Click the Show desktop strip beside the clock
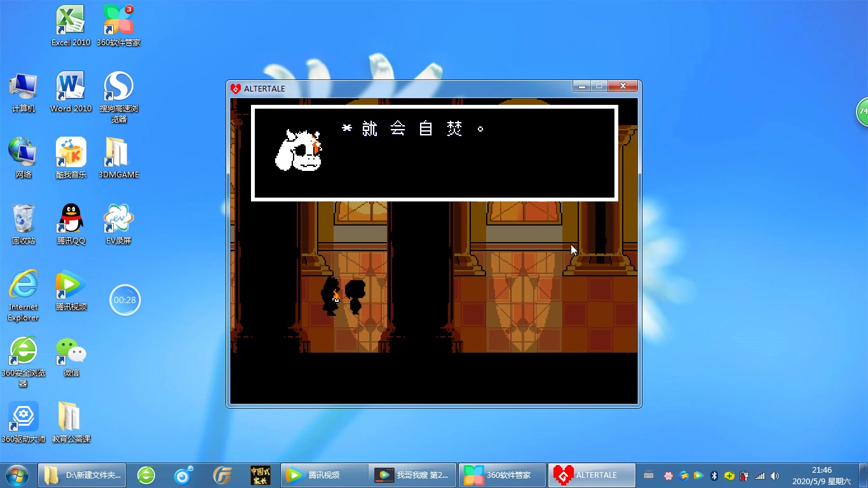Viewport: 868px width, 488px height. click(x=863, y=475)
